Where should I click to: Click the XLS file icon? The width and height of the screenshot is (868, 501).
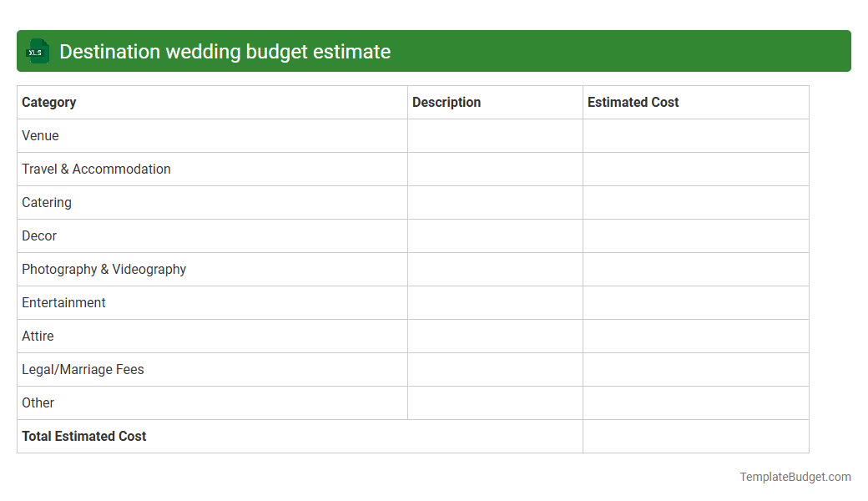tap(37, 51)
